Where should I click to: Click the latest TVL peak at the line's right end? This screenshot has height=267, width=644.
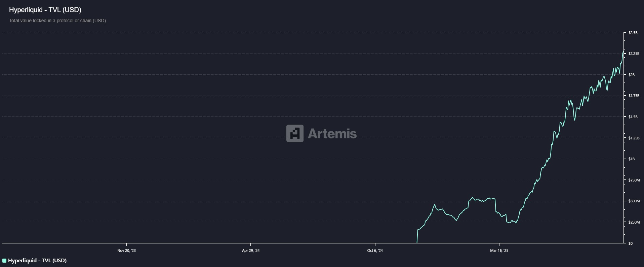point(623,52)
